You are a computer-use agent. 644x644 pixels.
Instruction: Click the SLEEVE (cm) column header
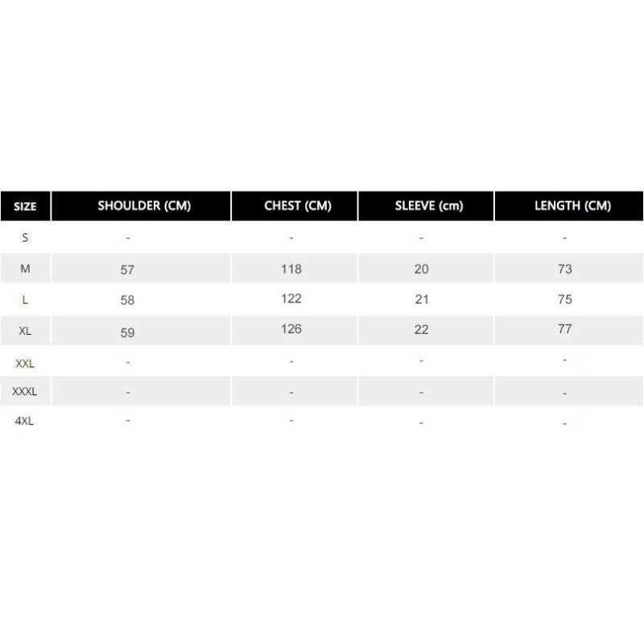pos(428,205)
